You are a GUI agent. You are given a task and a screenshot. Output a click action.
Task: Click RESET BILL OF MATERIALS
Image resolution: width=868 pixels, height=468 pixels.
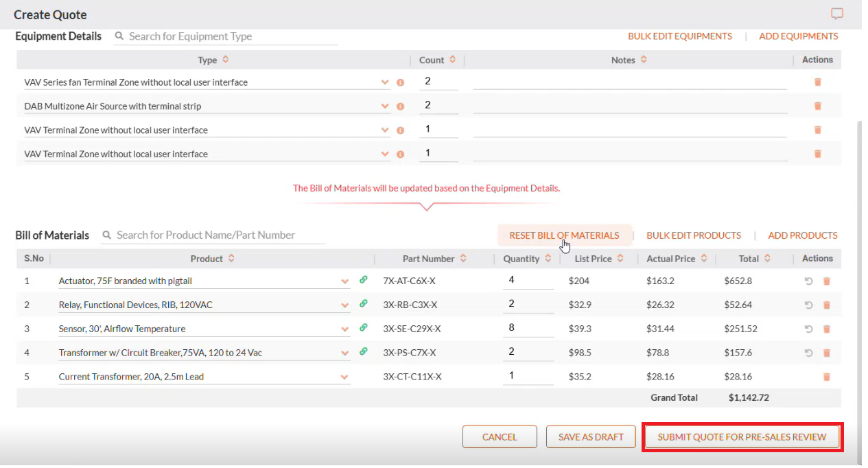pyautogui.click(x=564, y=235)
